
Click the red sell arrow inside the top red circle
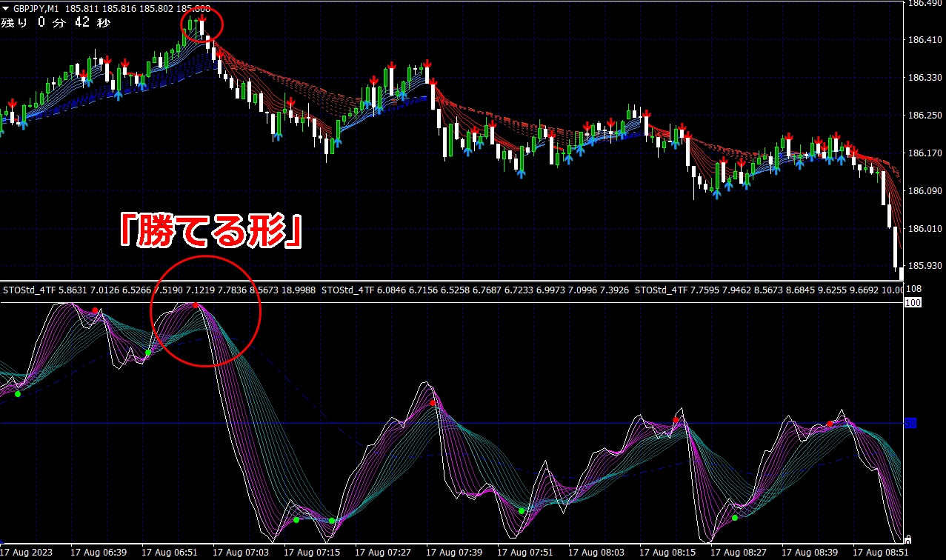click(201, 19)
